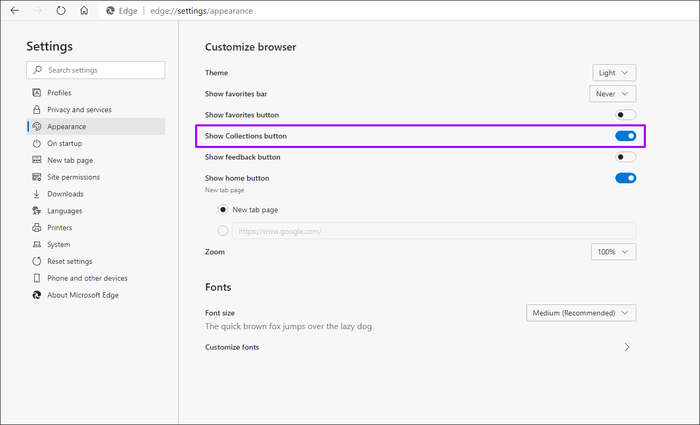Image resolution: width=700 pixels, height=425 pixels.
Task: Open Phone and other devices page
Action: [96, 278]
